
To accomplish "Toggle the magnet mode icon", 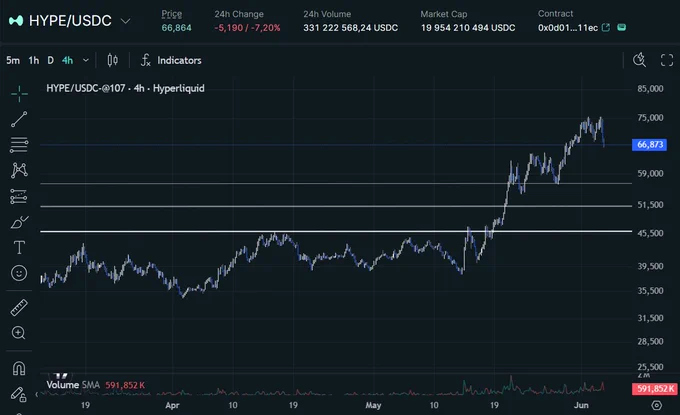I will [19, 368].
